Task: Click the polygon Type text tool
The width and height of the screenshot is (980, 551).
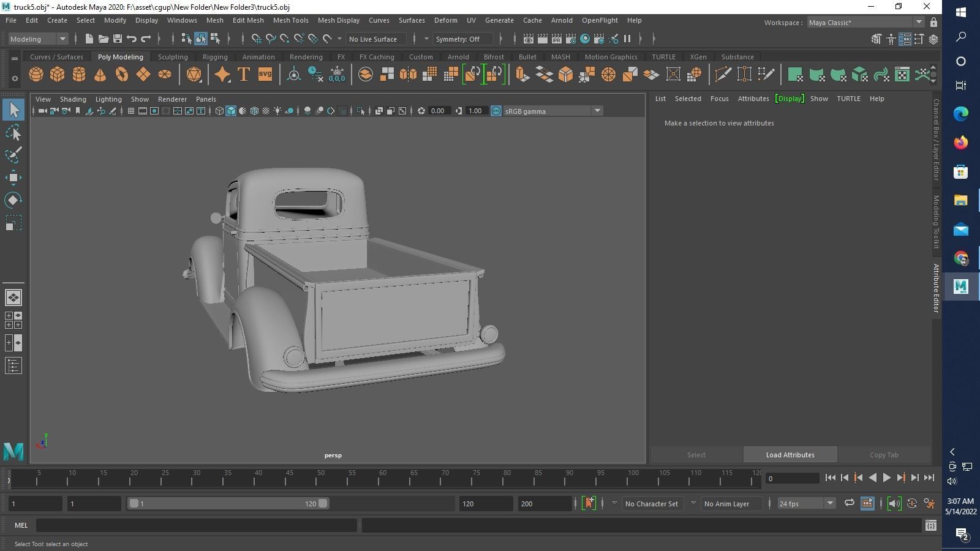Action: pyautogui.click(x=243, y=75)
